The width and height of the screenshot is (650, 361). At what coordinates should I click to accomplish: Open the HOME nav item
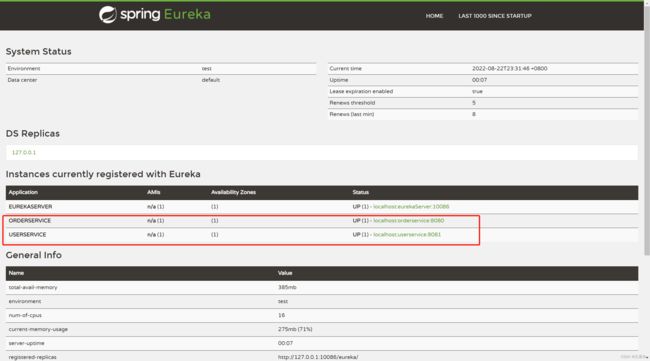click(434, 16)
